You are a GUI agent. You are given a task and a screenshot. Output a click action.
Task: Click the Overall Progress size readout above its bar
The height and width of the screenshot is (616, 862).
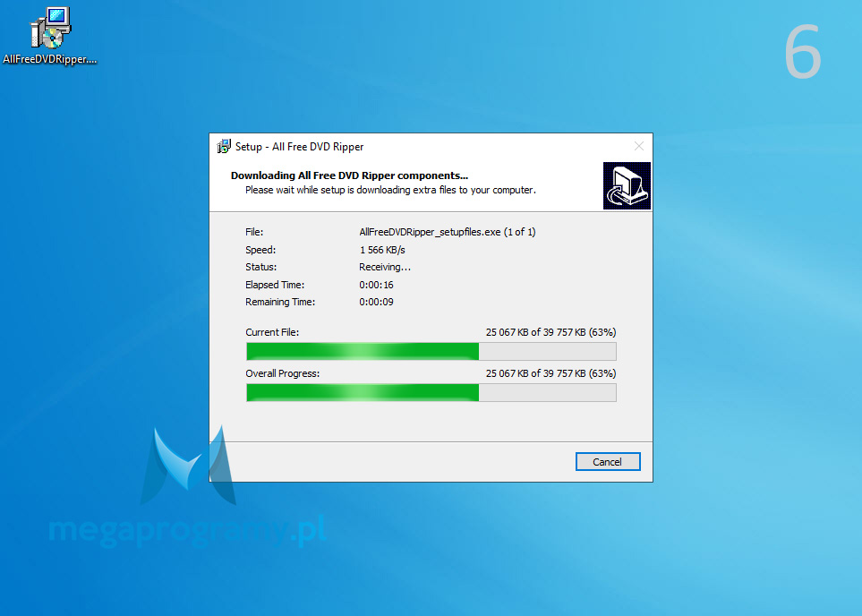(x=550, y=373)
